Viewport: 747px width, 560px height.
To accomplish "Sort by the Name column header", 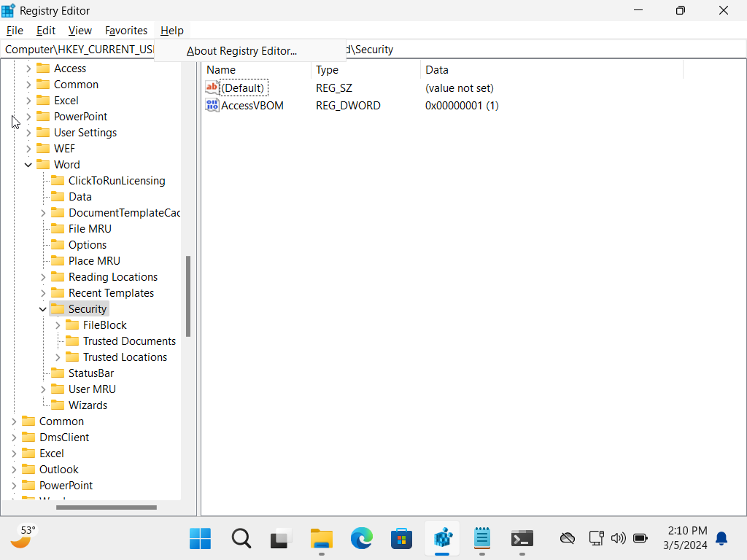I will pos(256,70).
